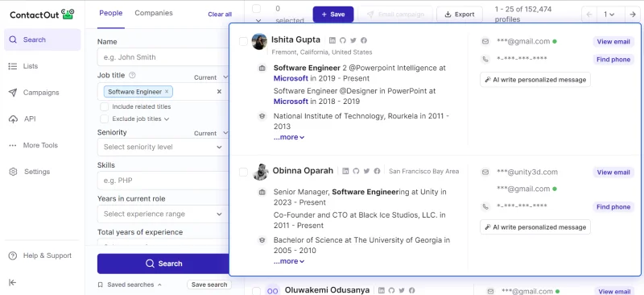Switch to the Companies tab
The height and width of the screenshot is (295, 644).
(x=154, y=13)
